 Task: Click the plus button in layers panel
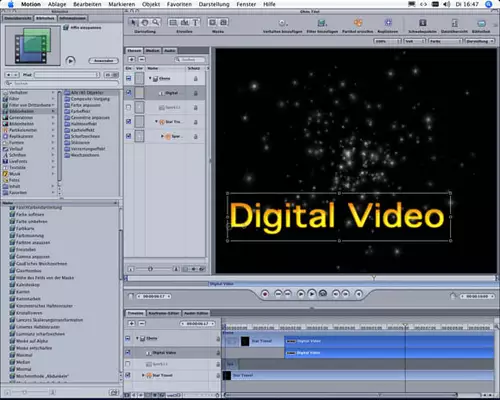[131, 59]
